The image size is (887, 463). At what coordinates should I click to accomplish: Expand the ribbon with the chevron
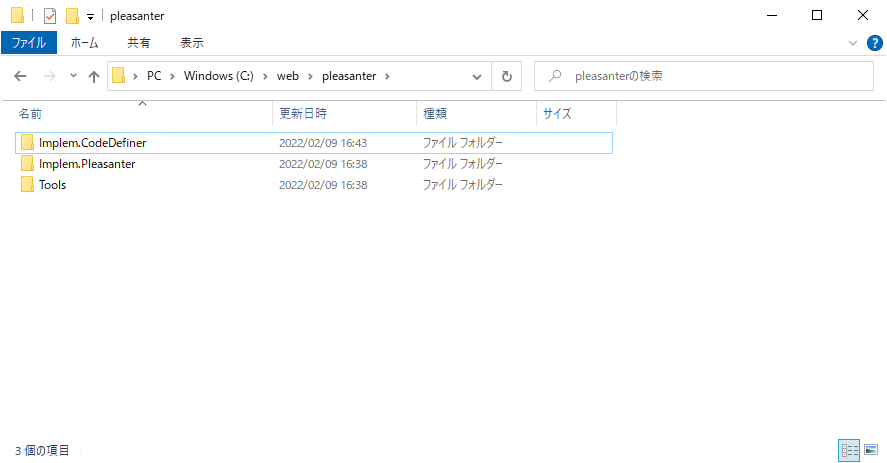click(x=852, y=43)
